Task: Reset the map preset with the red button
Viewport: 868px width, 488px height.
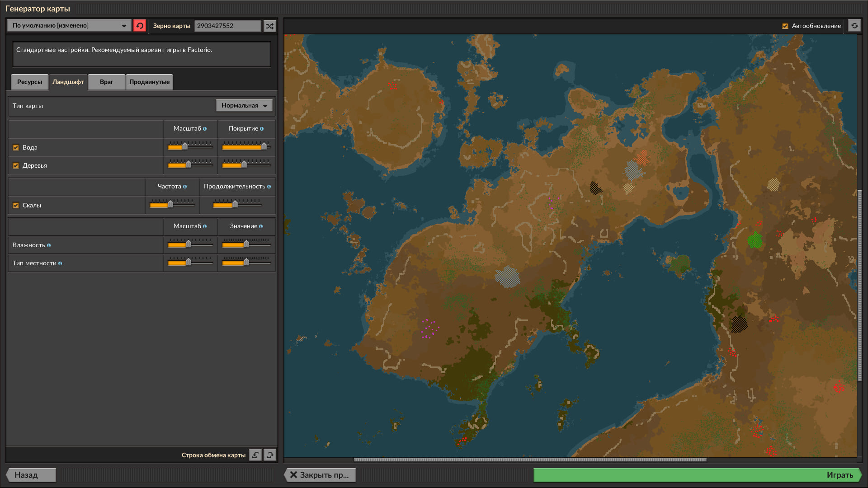Action: (140, 26)
